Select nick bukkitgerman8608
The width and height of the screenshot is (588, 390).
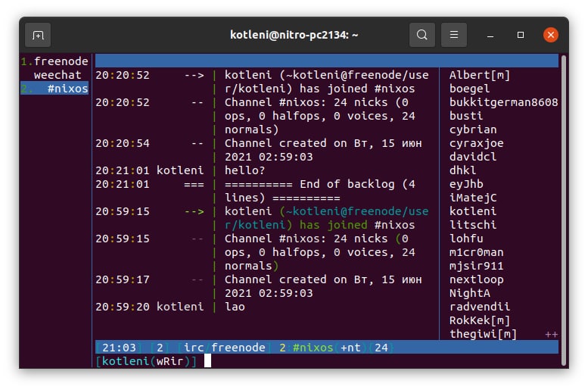coord(504,102)
